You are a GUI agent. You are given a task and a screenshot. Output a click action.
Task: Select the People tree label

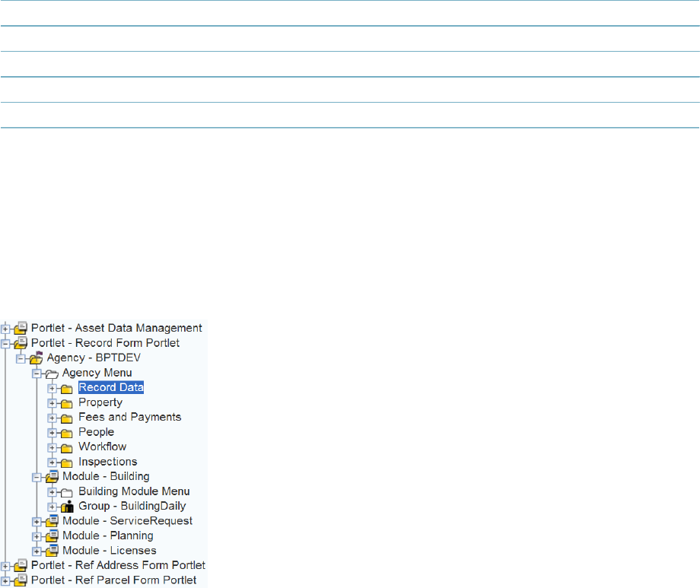[x=97, y=432]
